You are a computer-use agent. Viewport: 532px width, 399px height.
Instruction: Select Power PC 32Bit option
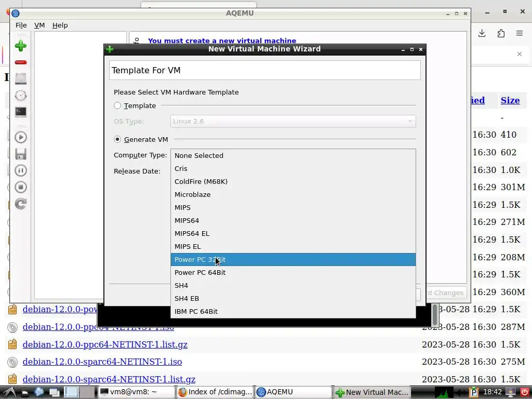coord(293,260)
